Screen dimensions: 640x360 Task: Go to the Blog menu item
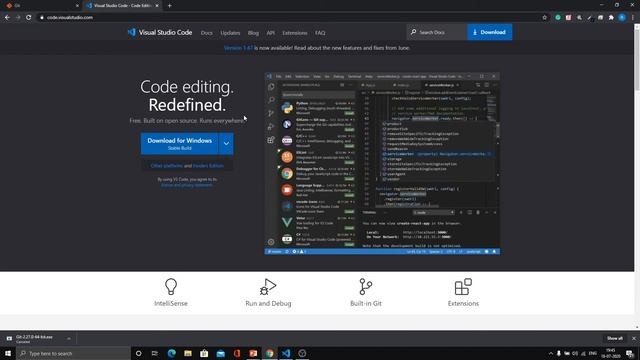click(253, 33)
